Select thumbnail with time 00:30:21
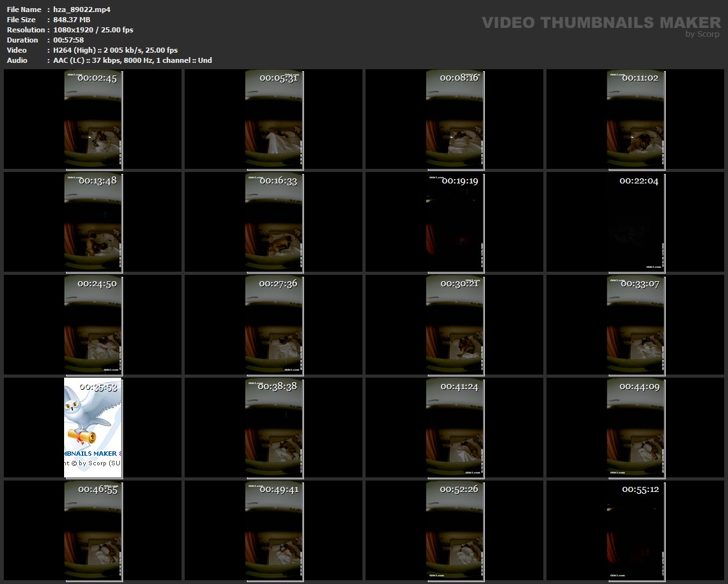This screenshot has width=728, height=584. tap(455, 325)
